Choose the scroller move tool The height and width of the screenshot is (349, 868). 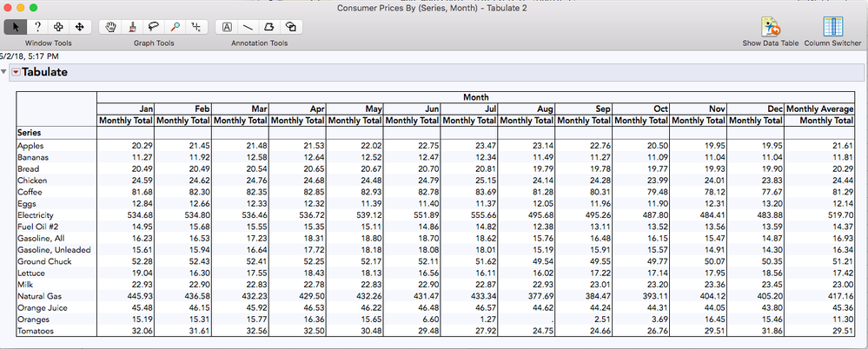coord(80,27)
